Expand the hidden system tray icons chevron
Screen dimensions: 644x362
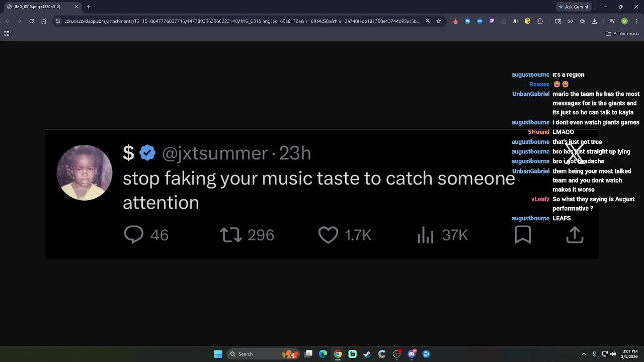(584, 354)
